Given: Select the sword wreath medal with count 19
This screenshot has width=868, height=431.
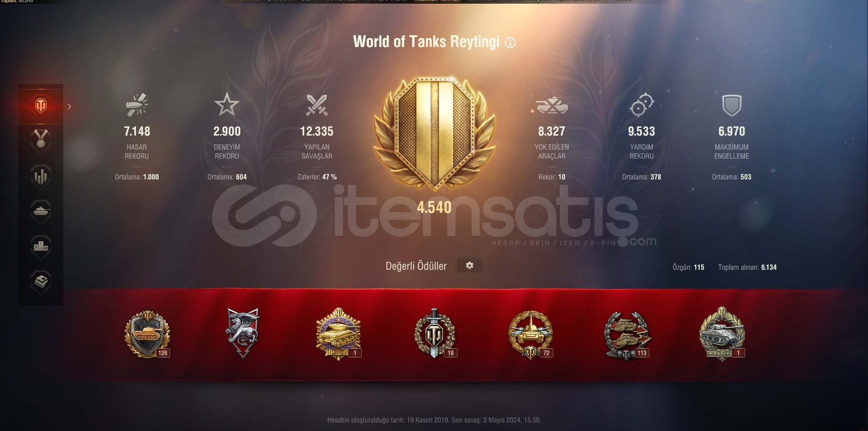Looking at the screenshot, I should (435, 333).
